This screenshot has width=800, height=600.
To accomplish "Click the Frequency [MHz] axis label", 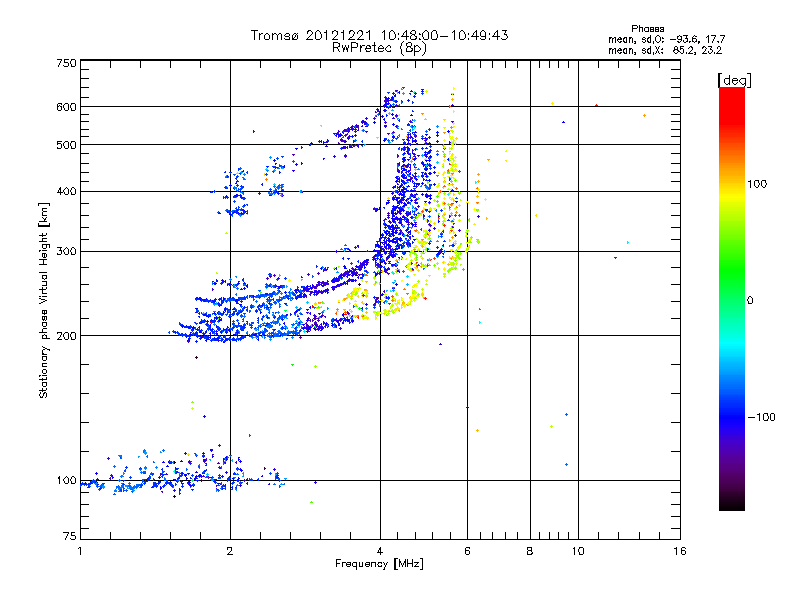I will point(379,564).
